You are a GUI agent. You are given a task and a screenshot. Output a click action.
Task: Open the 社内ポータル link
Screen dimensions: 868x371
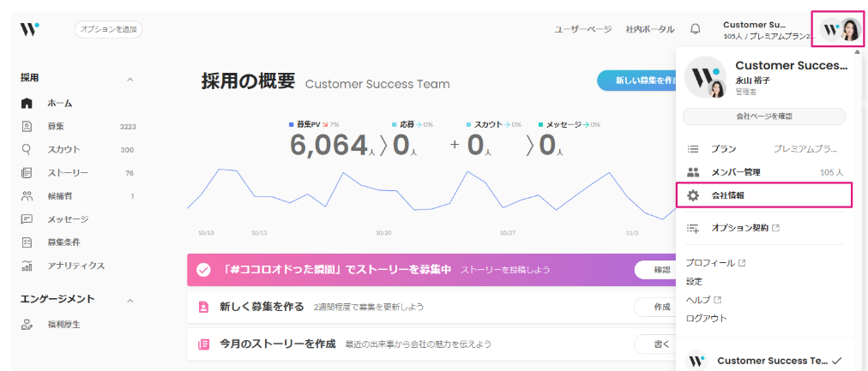649,29
